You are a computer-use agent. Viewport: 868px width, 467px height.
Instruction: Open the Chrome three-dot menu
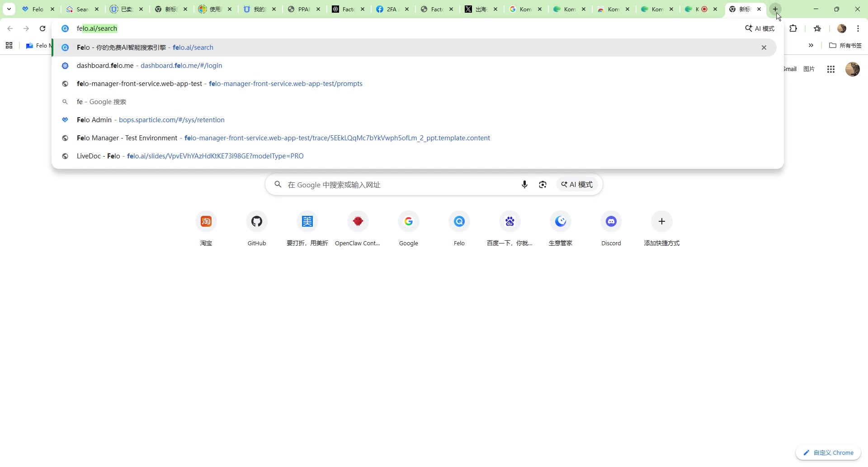[858, 29]
